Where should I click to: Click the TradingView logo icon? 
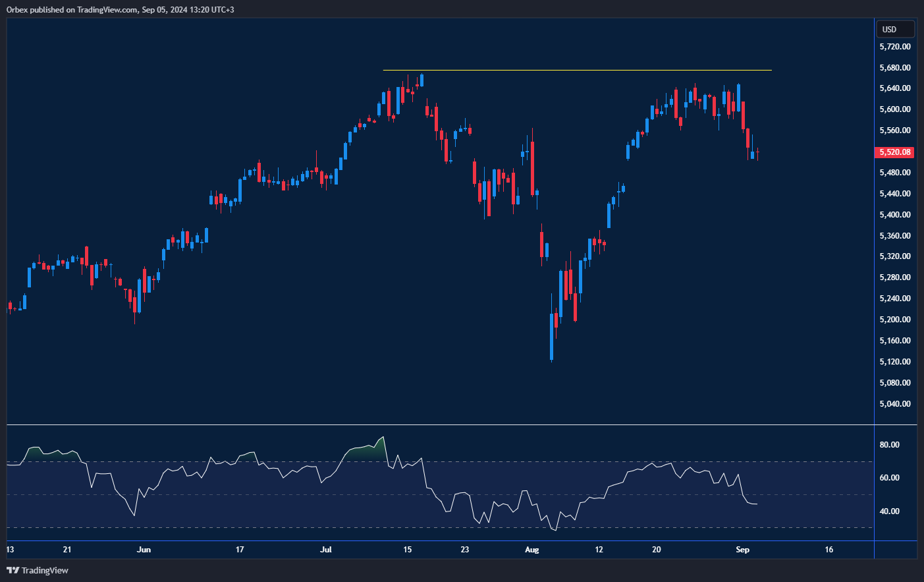click(12, 571)
